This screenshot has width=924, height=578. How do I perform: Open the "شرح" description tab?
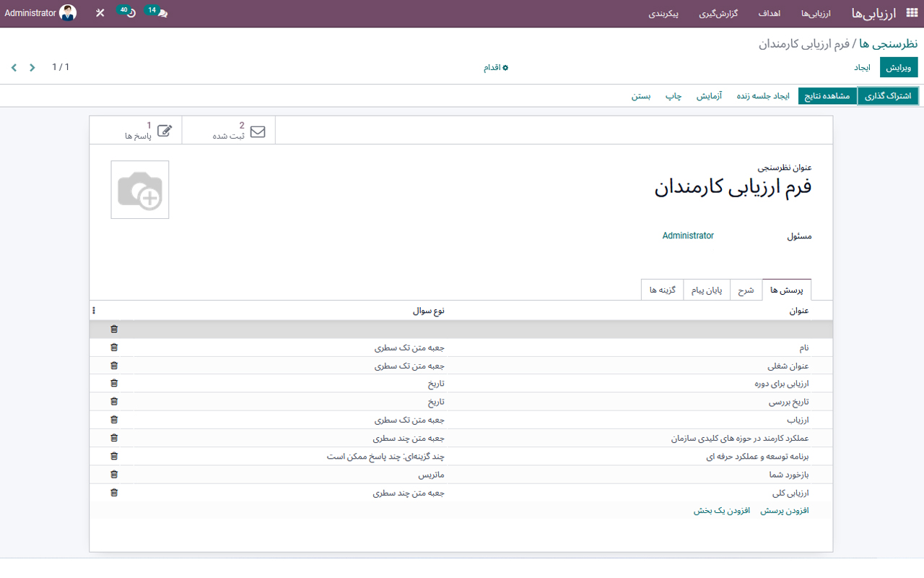tap(746, 289)
